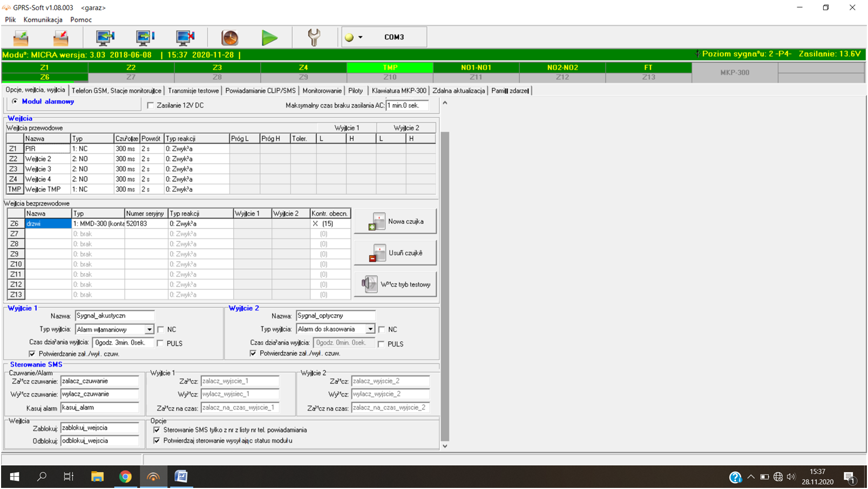Click the open configuration file icon

[x=21, y=37]
